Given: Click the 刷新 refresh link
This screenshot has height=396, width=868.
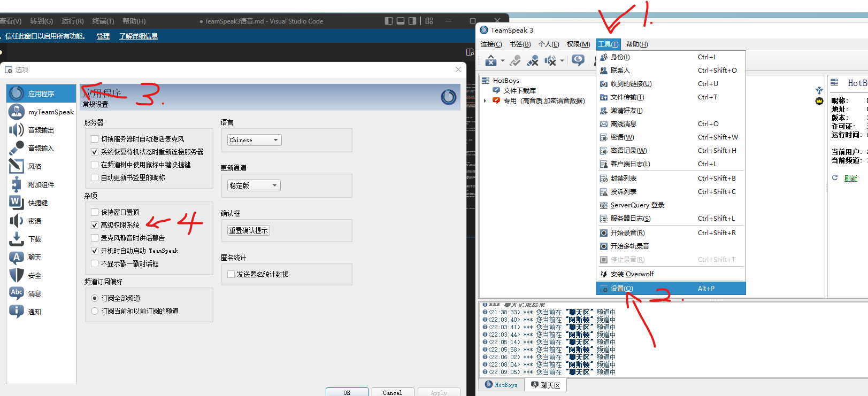Looking at the screenshot, I should 850,178.
